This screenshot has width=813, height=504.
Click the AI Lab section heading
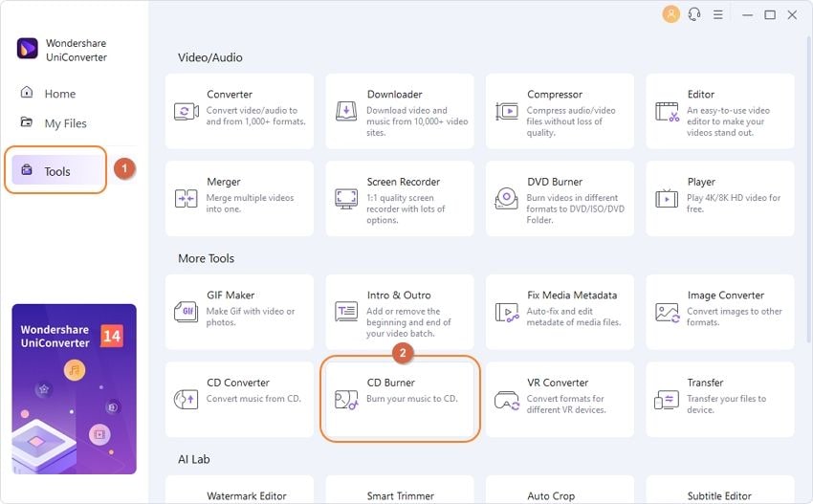[194, 459]
